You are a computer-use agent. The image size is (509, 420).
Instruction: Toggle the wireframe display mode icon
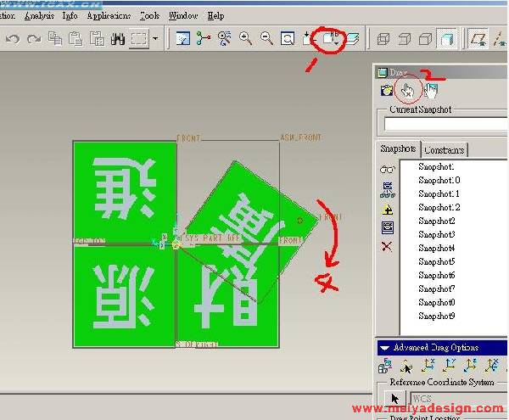[x=383, y=38]
